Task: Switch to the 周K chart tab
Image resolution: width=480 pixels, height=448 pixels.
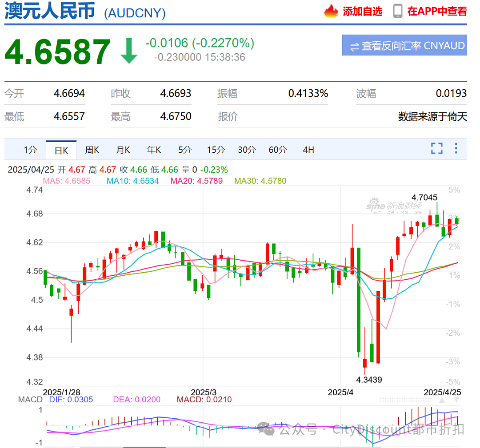Action: click(92, 150)
